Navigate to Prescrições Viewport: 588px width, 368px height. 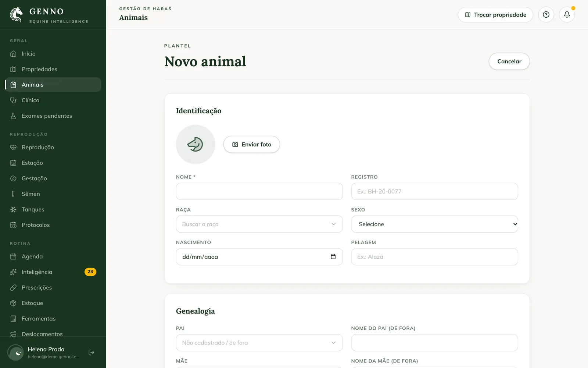click(53, 287)
